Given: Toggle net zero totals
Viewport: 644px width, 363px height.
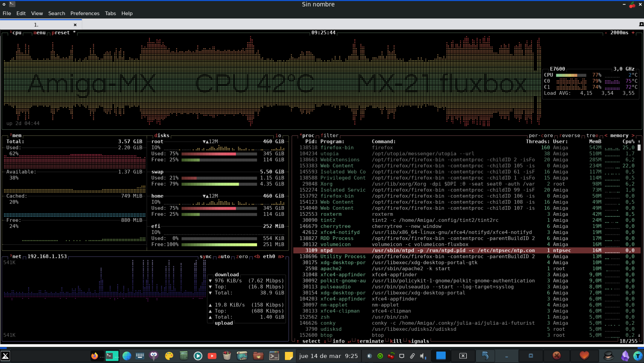Looking at the screenshot, I should click(242, 257).
